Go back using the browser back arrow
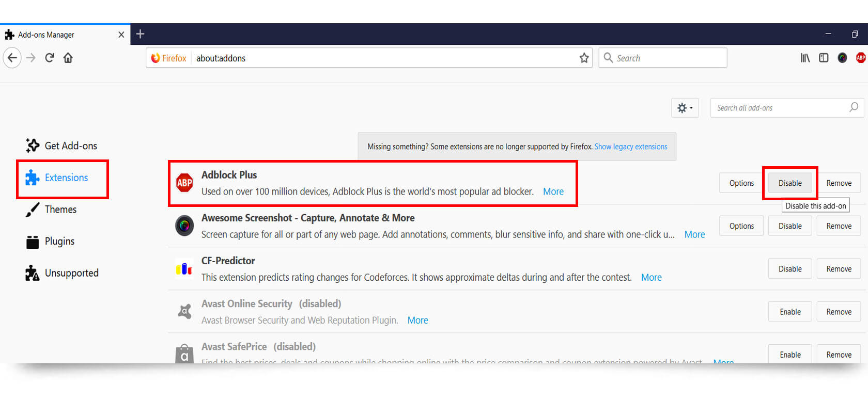The width and height of the screenshot is (868, 401). point(12,58)
